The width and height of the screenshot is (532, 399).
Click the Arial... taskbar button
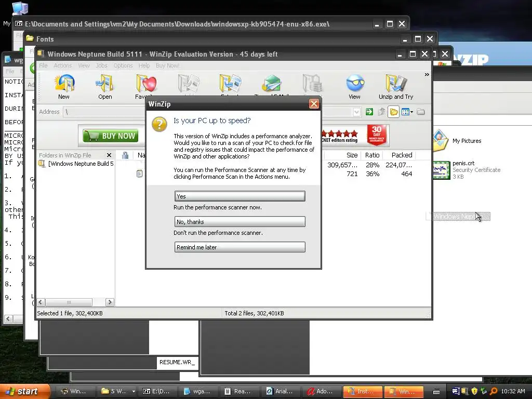281,391
